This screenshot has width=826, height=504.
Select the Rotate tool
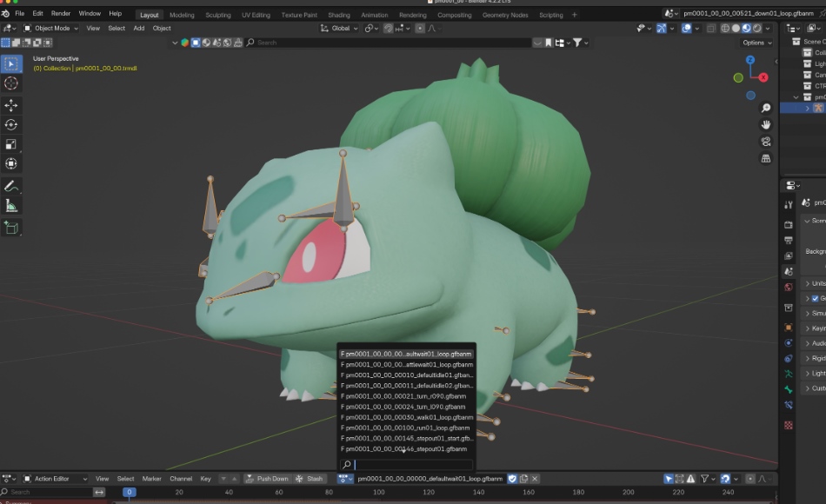11,125
